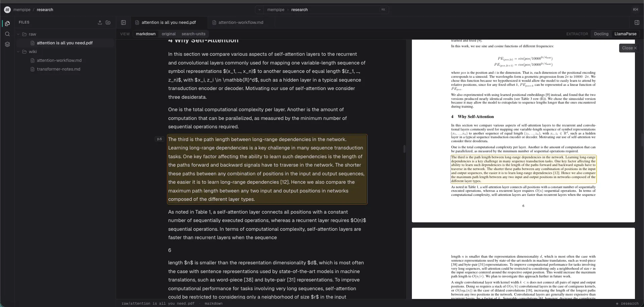Click the highlighted region in the PDF page
Viewport: 644px width, 307px height.
point(523,169)
